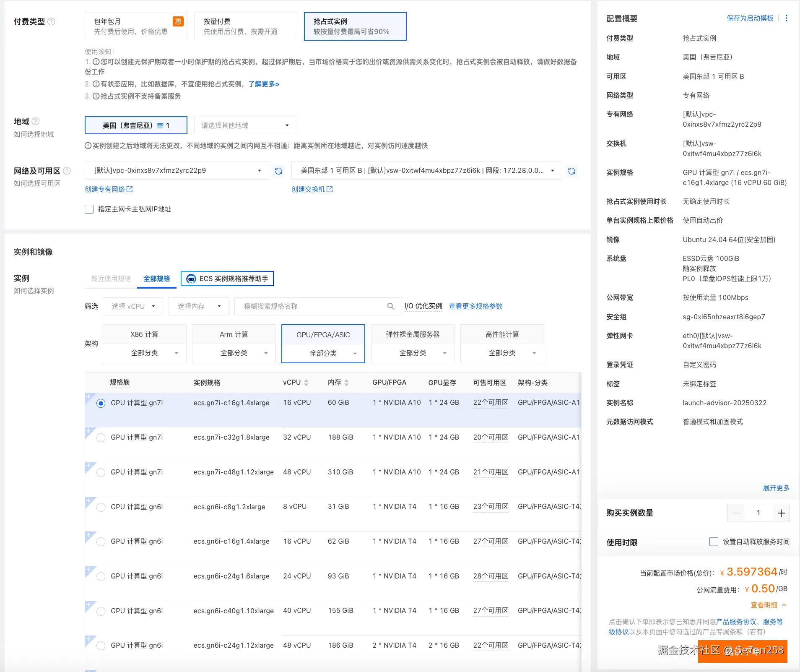Open ECS 实例规格推荐助手

click(227, 279)
